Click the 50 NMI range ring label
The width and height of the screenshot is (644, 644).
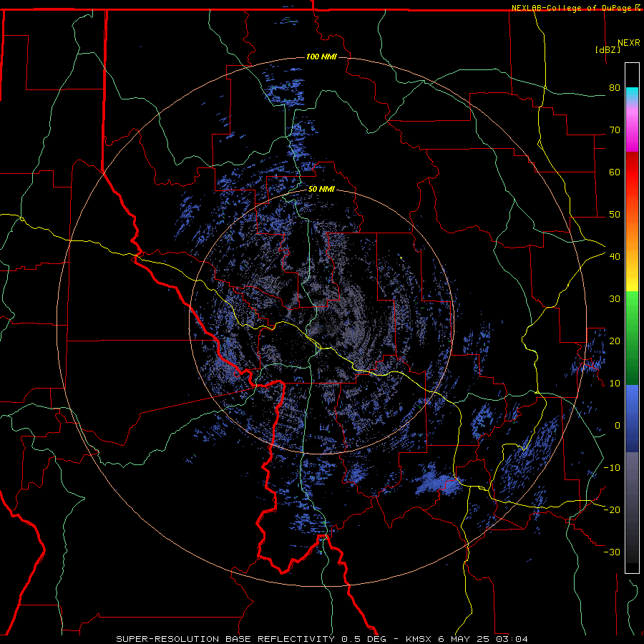pos(321,189)
